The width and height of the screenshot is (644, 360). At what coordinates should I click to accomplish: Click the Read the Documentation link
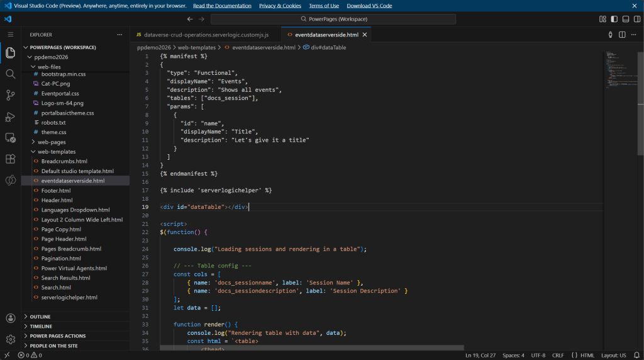point(222,6)
